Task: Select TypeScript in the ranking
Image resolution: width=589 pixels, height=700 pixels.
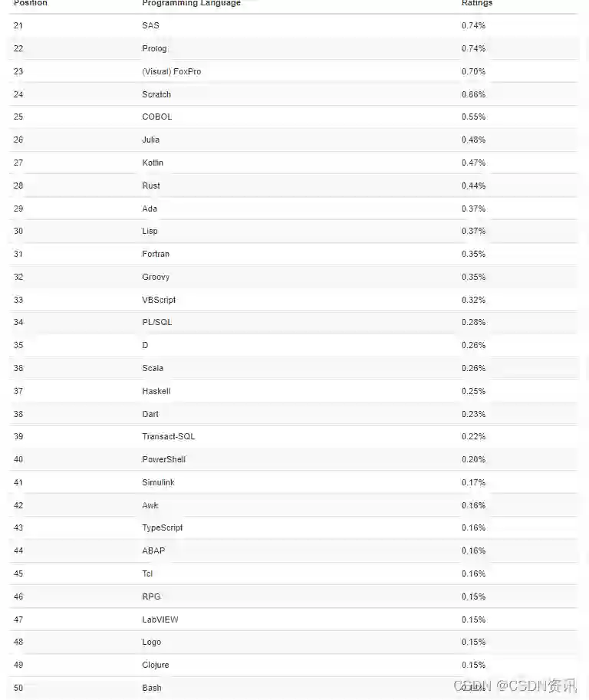Action: (163, 527)
